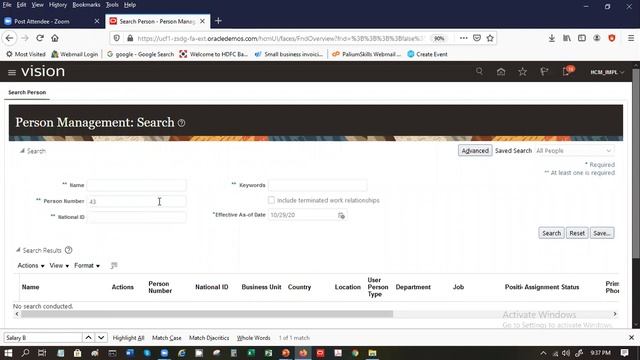Reload the page with refresh icon

40,38
